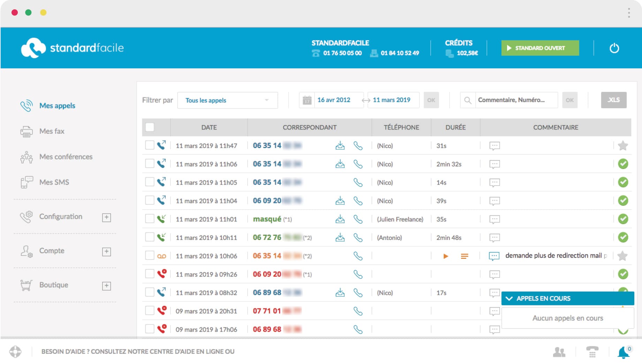
Task: Click green check status for 09h26 call
Action: coord(623,274)
